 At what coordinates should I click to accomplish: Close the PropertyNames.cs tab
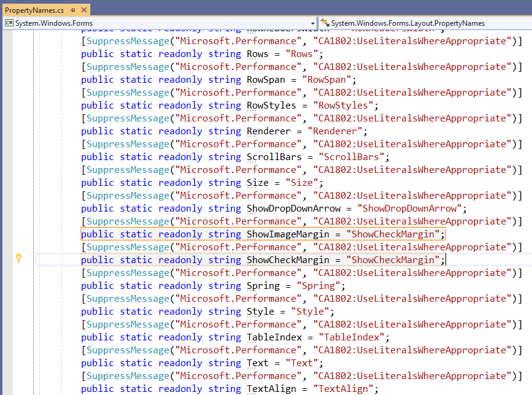click(x=84, y=10)
